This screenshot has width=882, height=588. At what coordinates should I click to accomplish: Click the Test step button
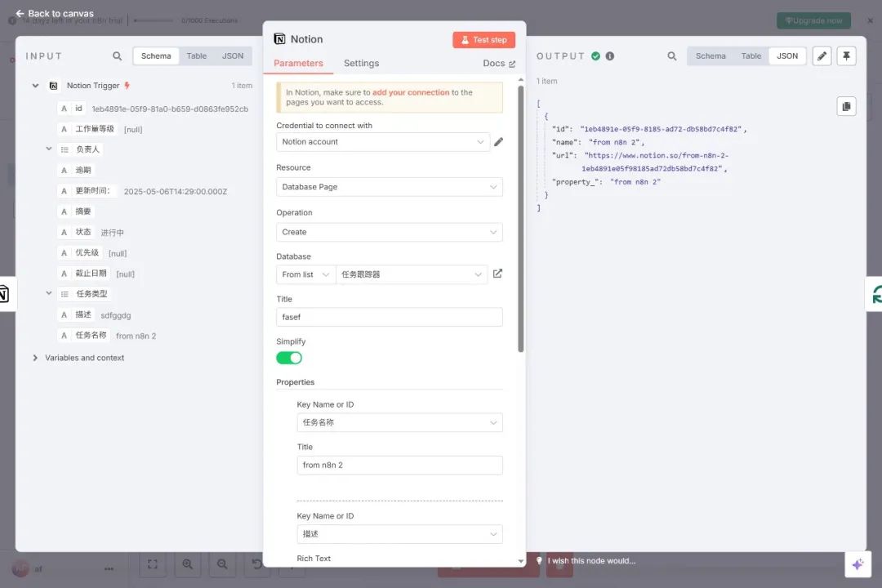(483, 40)
